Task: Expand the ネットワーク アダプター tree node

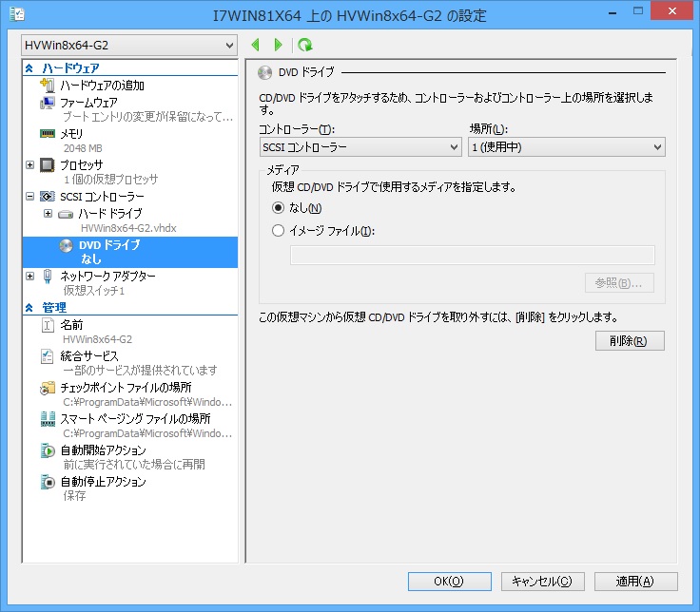Action: (29, 277)
